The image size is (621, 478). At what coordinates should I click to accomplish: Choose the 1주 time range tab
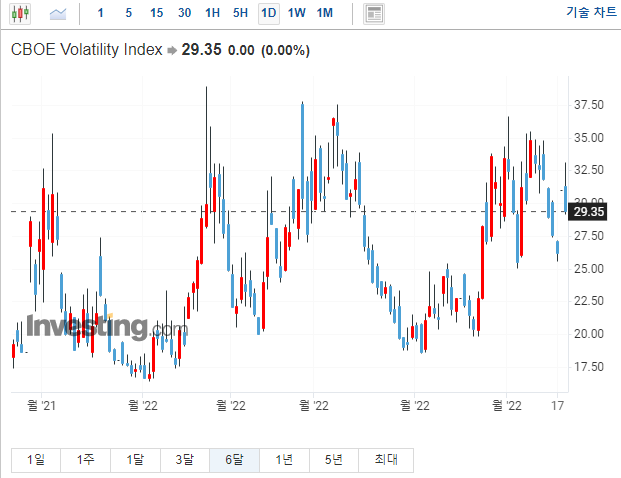pyautogui.click(x=86, y=460)
